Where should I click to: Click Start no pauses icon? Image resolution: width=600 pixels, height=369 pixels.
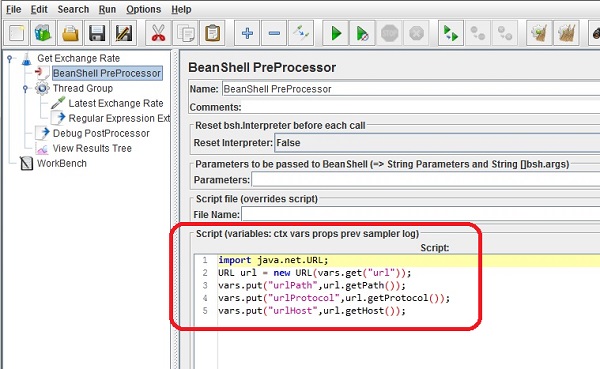[x=362, y=33]
